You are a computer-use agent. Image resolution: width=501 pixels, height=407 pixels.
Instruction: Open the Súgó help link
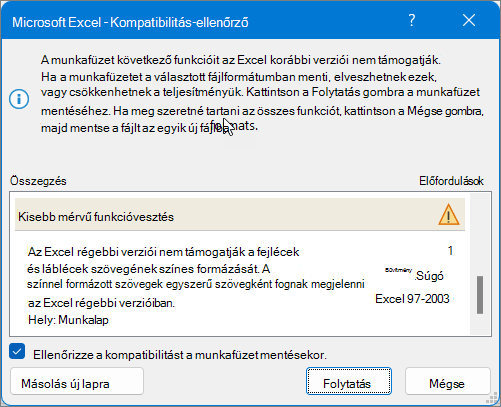[x=429, y=276]
